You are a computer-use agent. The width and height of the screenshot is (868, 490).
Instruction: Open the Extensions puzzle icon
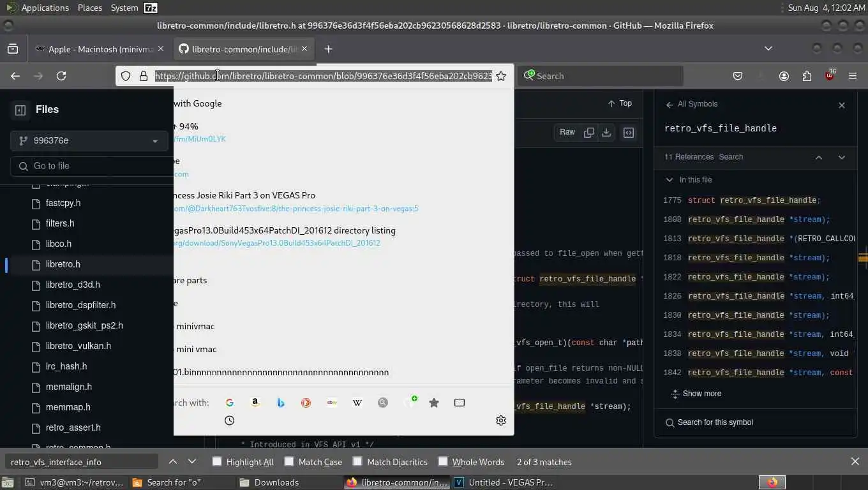tap(807, 76)
